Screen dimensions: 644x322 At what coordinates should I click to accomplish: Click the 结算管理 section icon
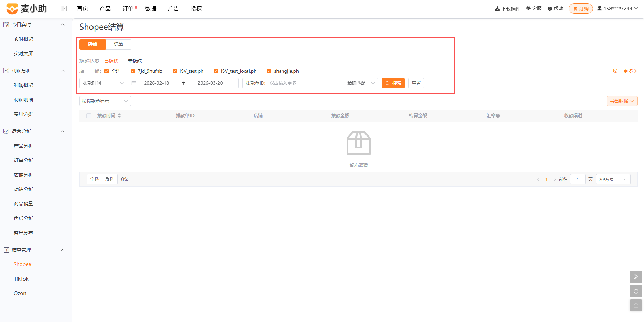click(x=6, y=250)
